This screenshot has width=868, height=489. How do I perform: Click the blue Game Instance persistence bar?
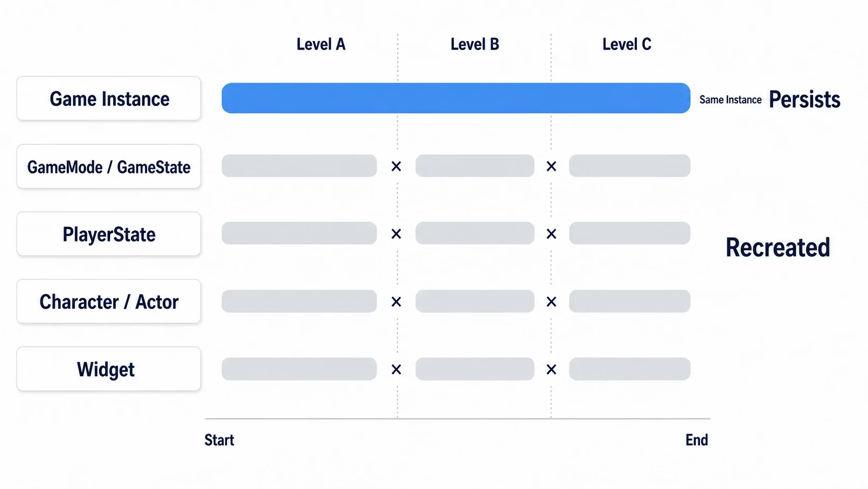[456, 98]
